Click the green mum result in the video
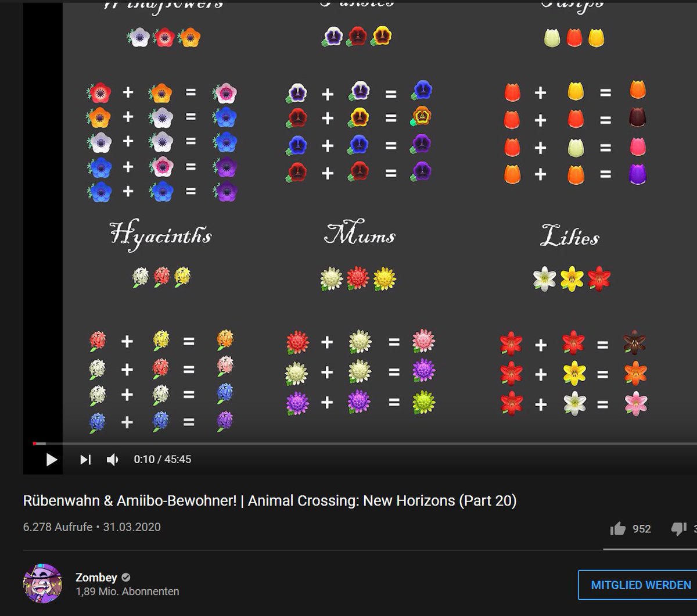The width and height of the screenshot is (697, 616). [424, 402]
